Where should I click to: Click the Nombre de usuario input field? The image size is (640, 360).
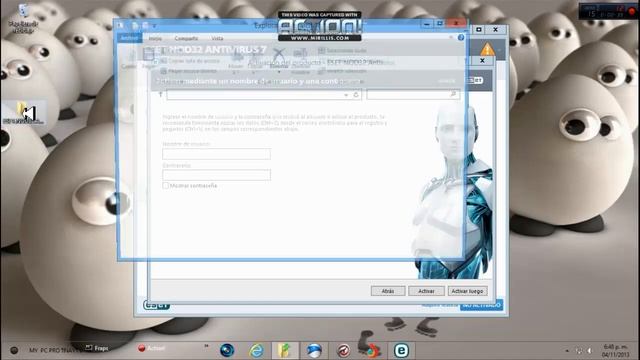tap(216, 154)
